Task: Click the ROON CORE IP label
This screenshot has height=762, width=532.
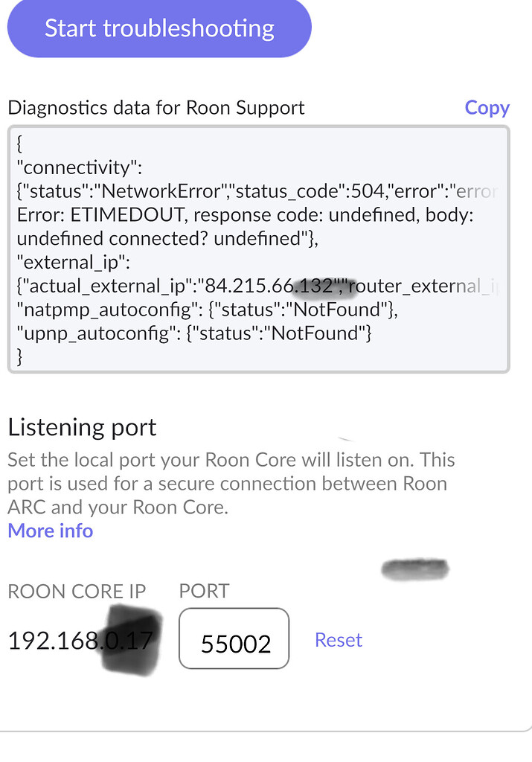Action: [76, 591]
